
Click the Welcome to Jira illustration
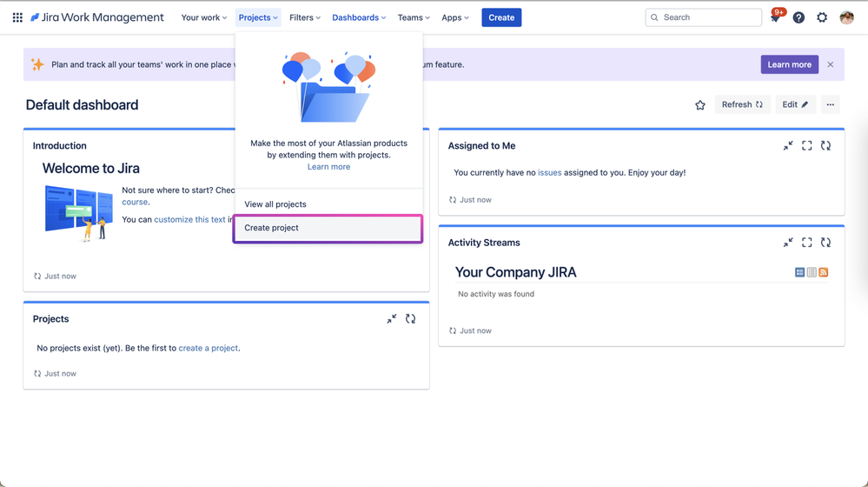[78, 213]
